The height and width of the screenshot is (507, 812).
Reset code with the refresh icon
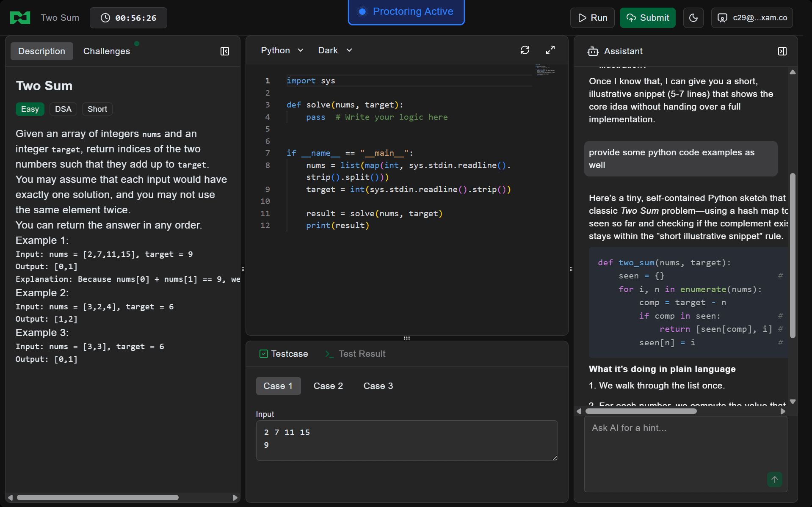point(525,50)
